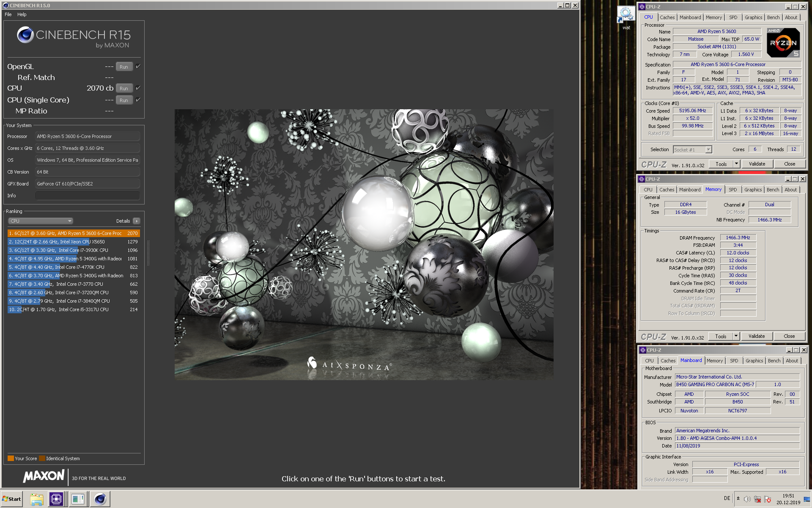This screenshot has height=508, width=812.
Task: Open Graphics tab in Memory CPU-Z window
Action: [753, 190]
